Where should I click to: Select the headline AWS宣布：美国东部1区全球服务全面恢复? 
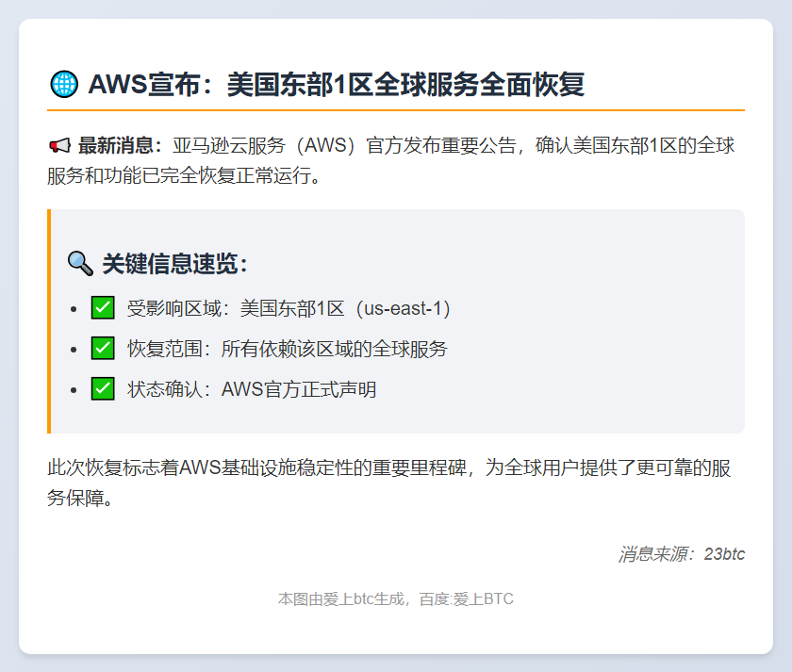click(336, 85)
